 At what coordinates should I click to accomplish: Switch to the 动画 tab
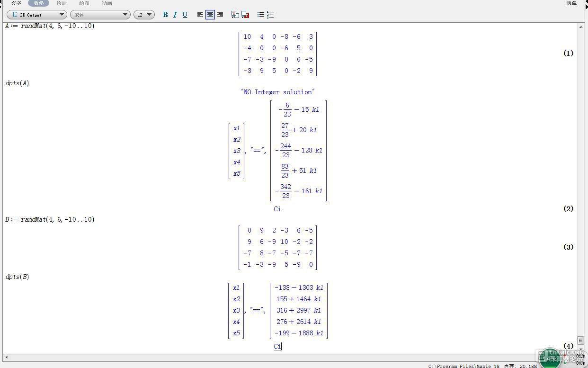[107, 3]
